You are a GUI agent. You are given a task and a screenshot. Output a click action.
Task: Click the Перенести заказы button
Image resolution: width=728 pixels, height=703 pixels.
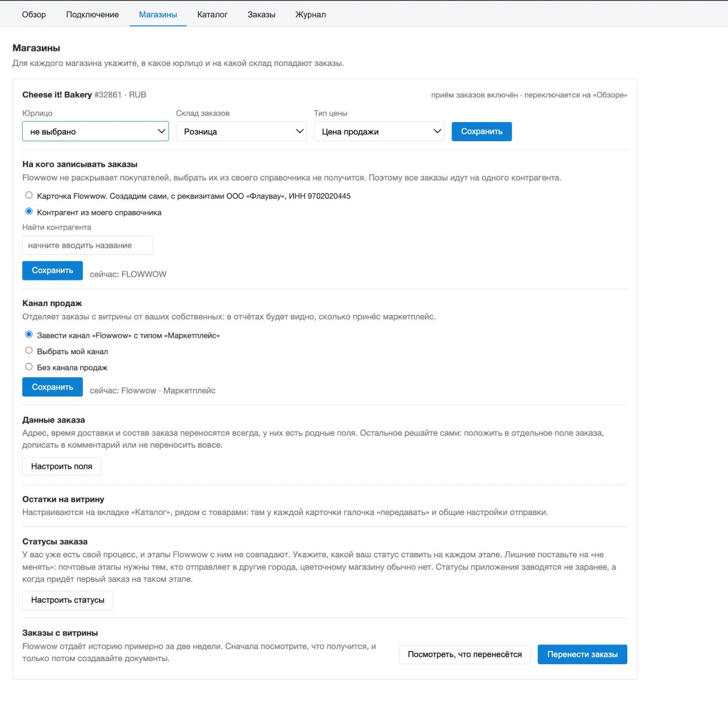tap(582, 654)
